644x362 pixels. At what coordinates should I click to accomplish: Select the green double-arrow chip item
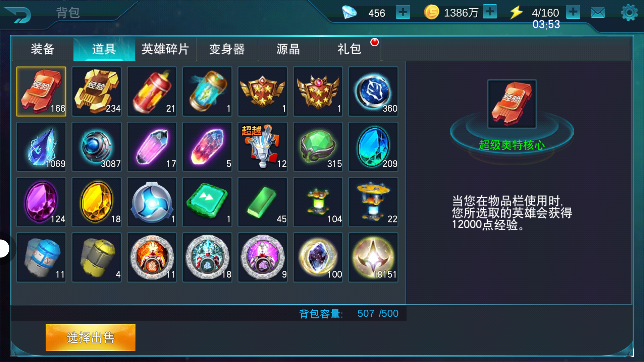(x=207, y=202)
